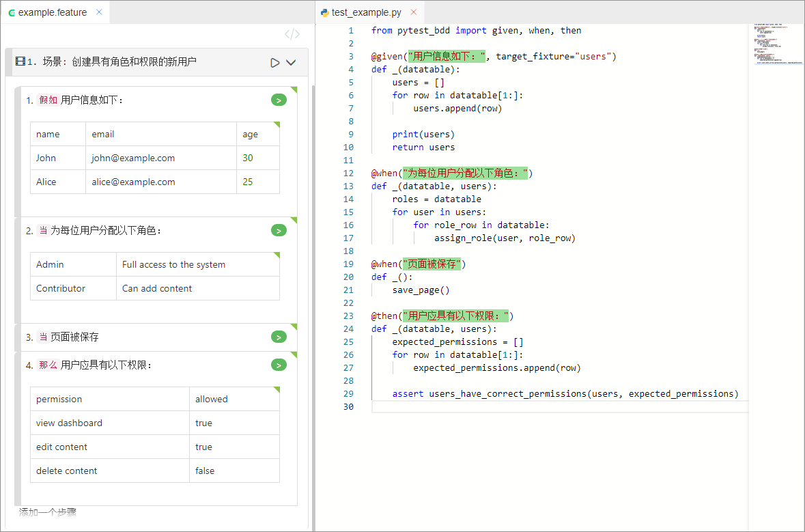Image resolution: width=805 pixels, height=532 pixels.
Task: Click the green run icon on step 假如
Action: coord(279,100)
